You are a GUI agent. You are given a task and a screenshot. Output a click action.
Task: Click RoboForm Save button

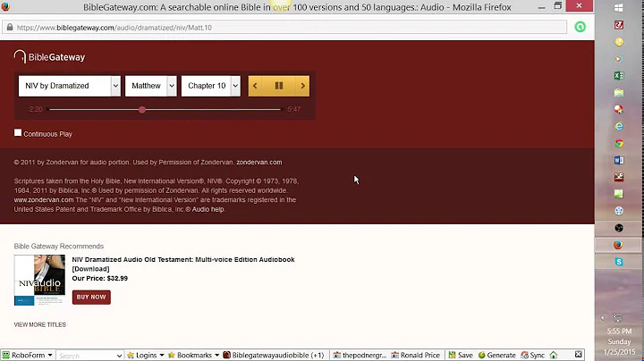(461, 355)
